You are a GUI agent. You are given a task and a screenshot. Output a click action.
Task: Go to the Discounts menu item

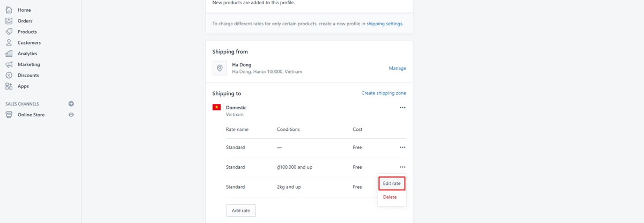point(28,75)
